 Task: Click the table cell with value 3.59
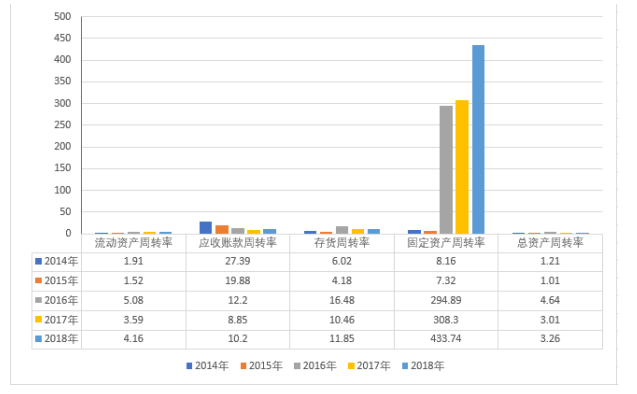tap(134, 320)
